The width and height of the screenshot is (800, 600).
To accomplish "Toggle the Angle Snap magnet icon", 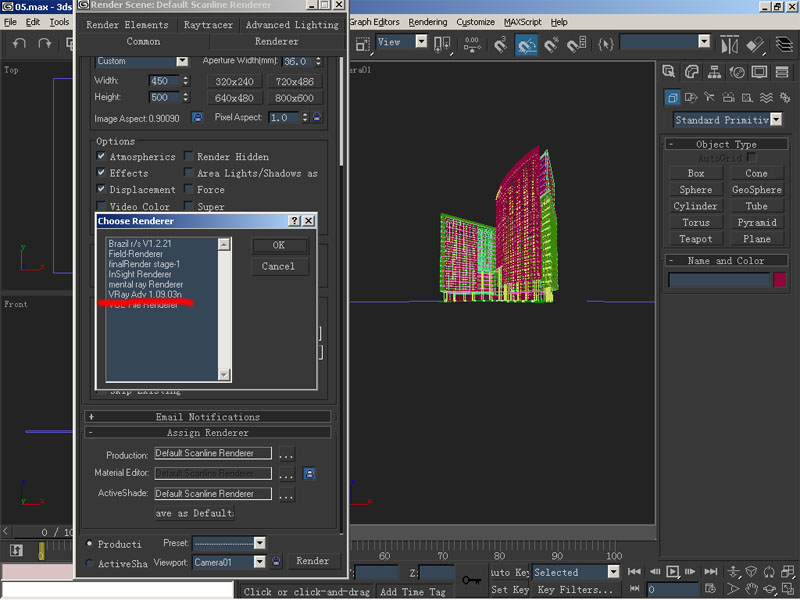I will [x=526, y=45].
